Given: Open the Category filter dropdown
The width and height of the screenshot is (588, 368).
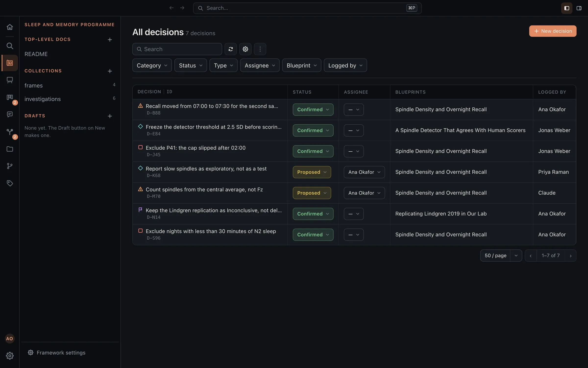Looking at the screenshot, I should tap(152, 65).
